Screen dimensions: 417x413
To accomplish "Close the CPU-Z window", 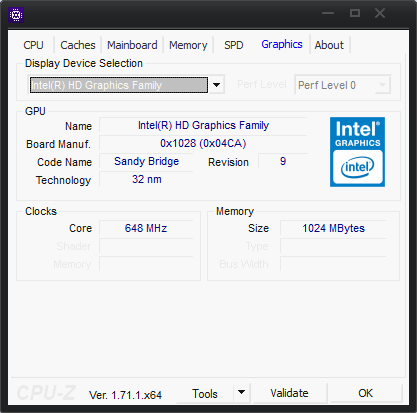I will point(380,13).
